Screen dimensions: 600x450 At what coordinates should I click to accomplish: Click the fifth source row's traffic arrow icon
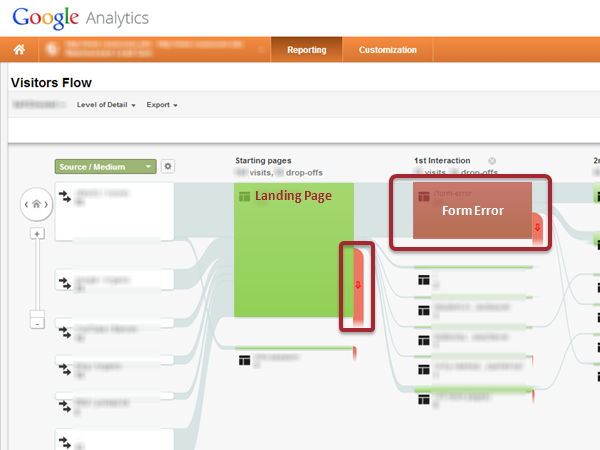pos(65,406)
